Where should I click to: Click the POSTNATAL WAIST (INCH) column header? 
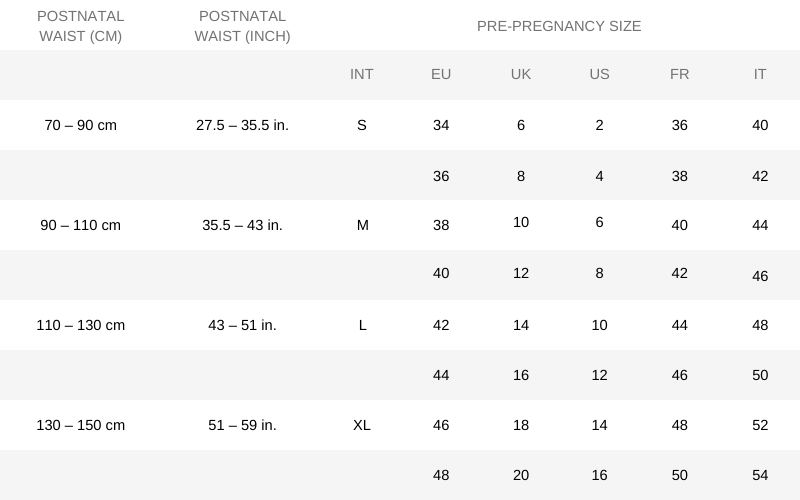point(242,26)
